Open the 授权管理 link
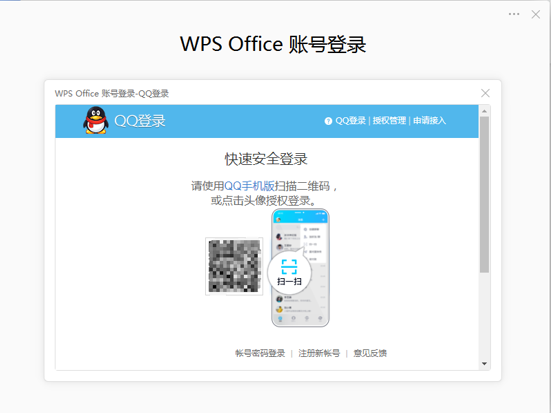The width and height of the screenshot is (552, 413). [389, 121]
